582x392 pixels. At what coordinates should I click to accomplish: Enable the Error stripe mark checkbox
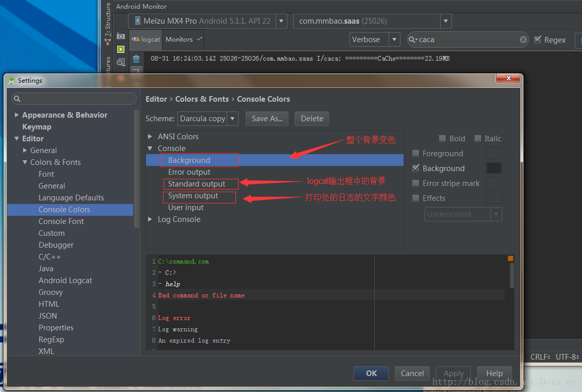[416, 183]
